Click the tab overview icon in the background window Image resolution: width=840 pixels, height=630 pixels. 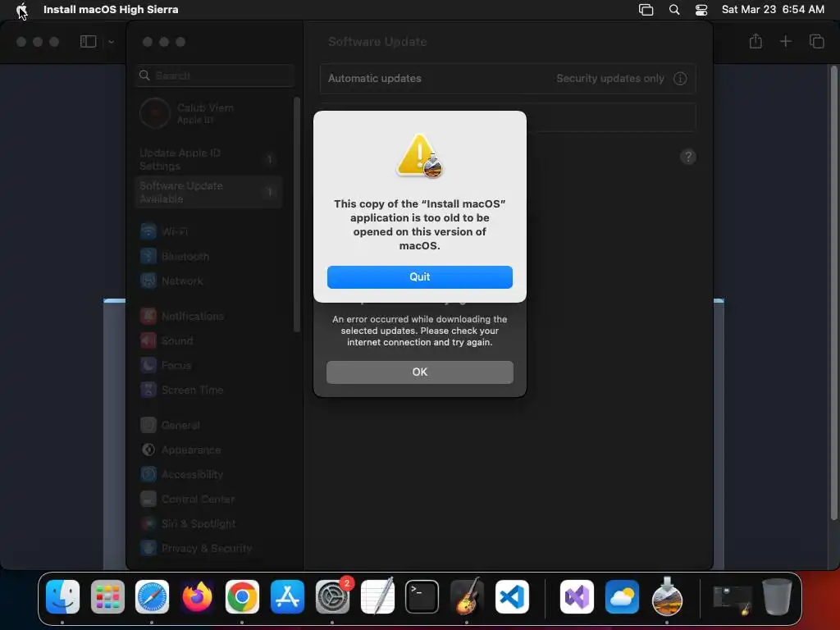coord(816,41)
